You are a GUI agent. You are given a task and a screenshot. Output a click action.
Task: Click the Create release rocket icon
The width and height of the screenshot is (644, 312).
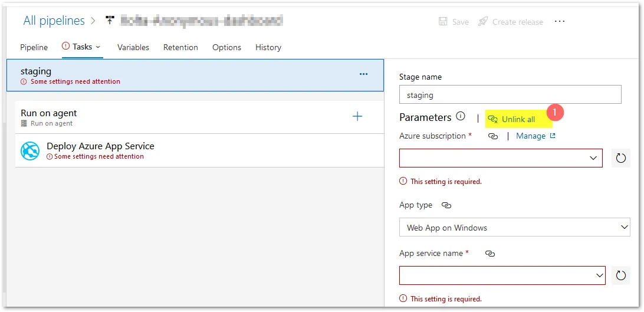(483, 22)
